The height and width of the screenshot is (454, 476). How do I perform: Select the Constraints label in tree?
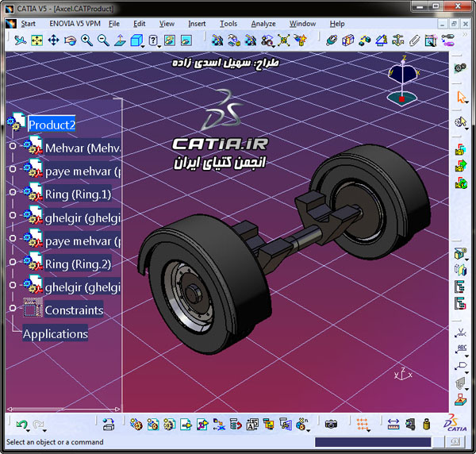point(74,310)
